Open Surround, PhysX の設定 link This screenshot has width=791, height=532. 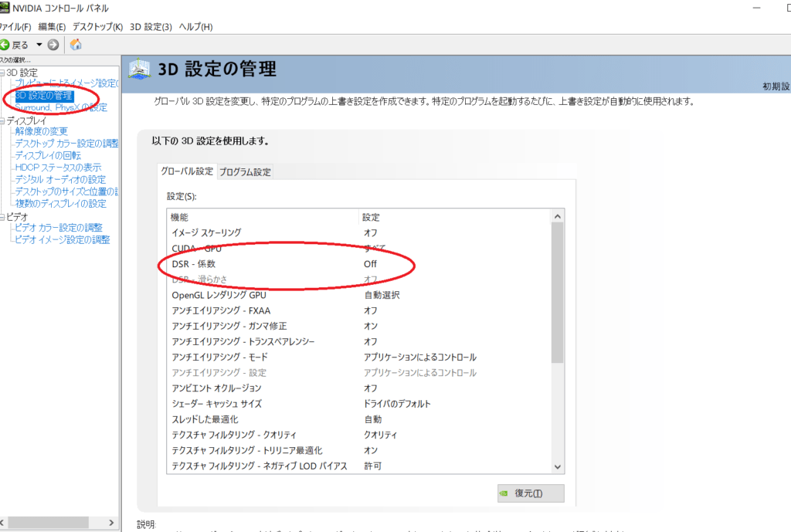(61, 107)
